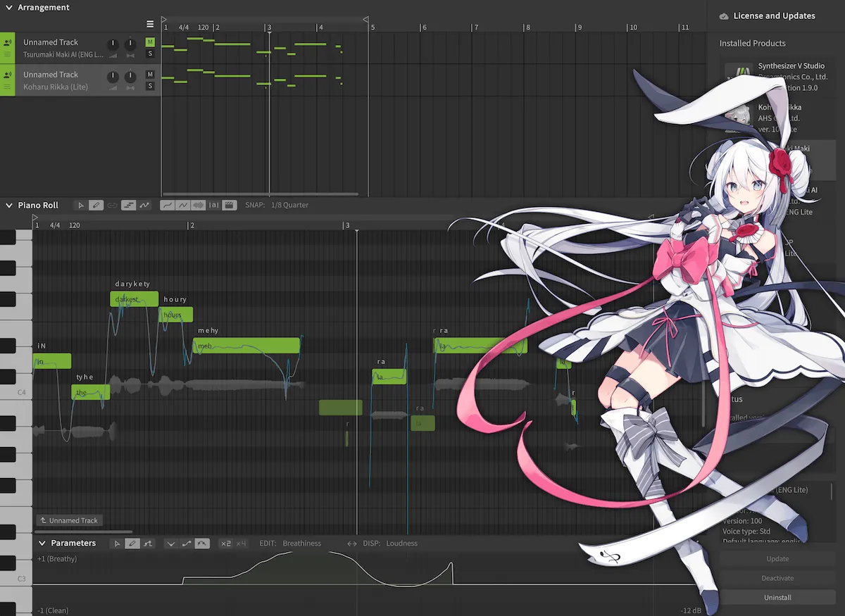Click the Update button
Screen dimensions: 845x616
(777, 559)
